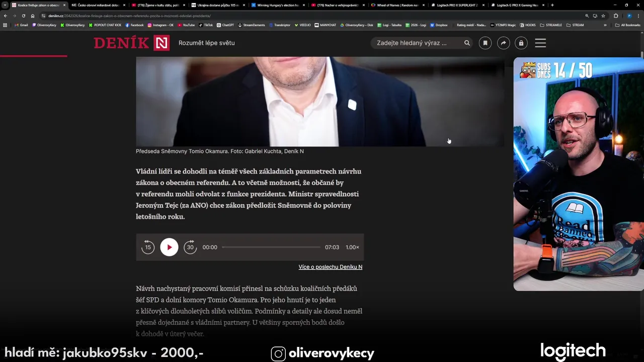Bookmark this page with the star

[603, 16]
